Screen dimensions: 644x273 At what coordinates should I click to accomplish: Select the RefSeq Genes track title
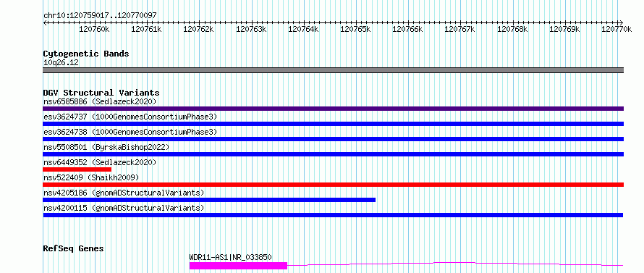[74, 249]
